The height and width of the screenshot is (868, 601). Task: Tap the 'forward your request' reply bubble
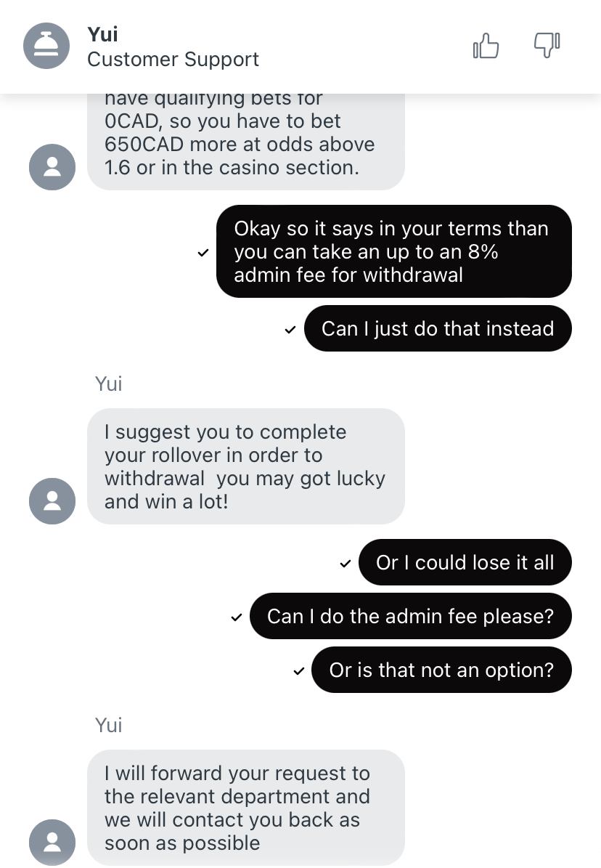click(x=245, y=808)
